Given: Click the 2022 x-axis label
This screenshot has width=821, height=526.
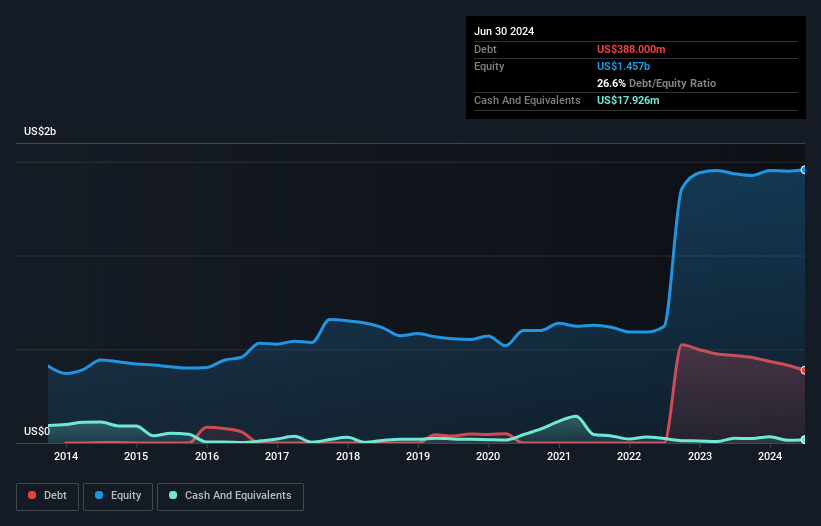Looking at the screenshot, I should (629, 456).
